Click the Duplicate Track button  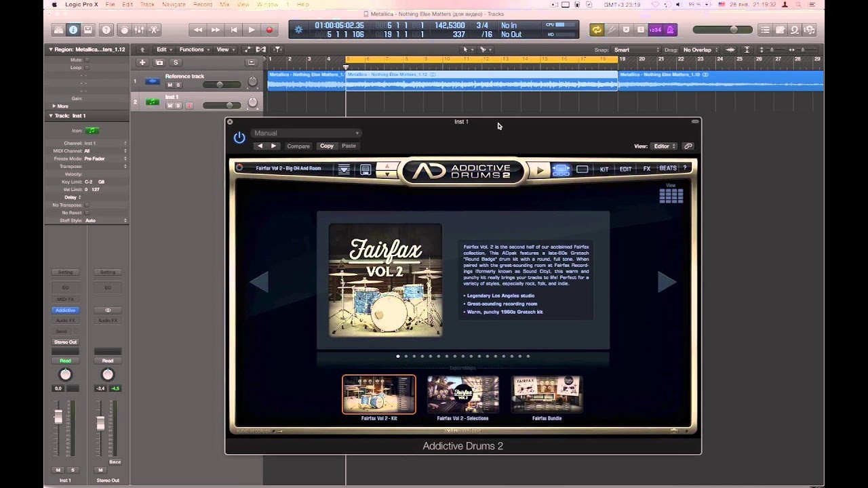click(x=159, y=62)
